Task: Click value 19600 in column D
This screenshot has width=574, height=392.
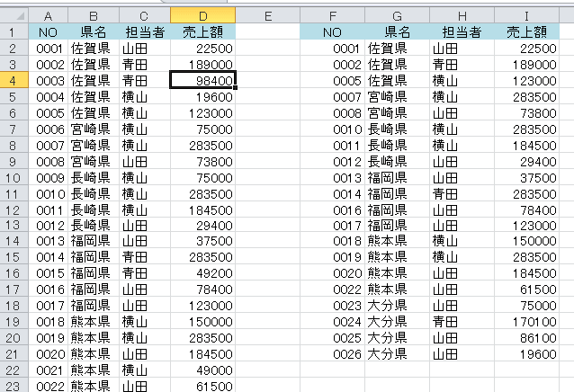Action: tap(202, 97)
